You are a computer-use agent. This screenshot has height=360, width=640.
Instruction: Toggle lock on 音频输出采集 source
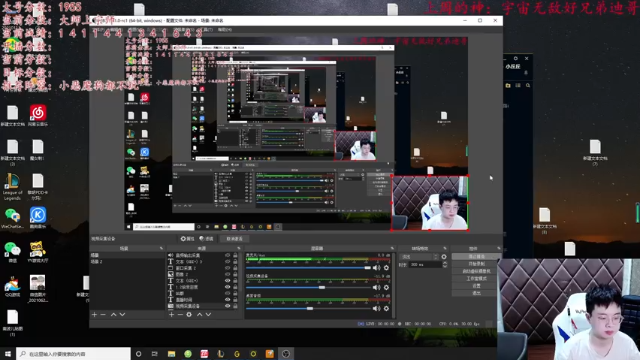pos(235,255)
